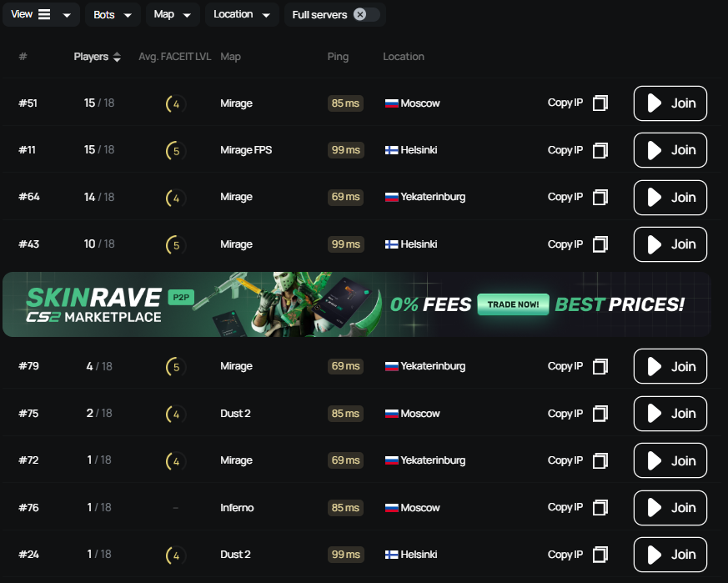The width and height of the screenshot is (728, 583).
Task: Open the Map filter dropdown
Action: 172,14
